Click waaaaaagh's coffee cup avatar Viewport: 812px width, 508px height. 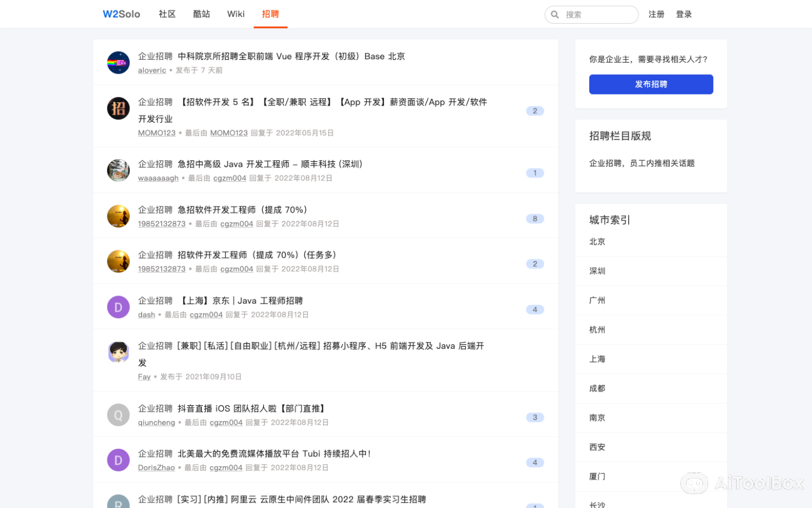pyautogui.click(x=118, y=170)
